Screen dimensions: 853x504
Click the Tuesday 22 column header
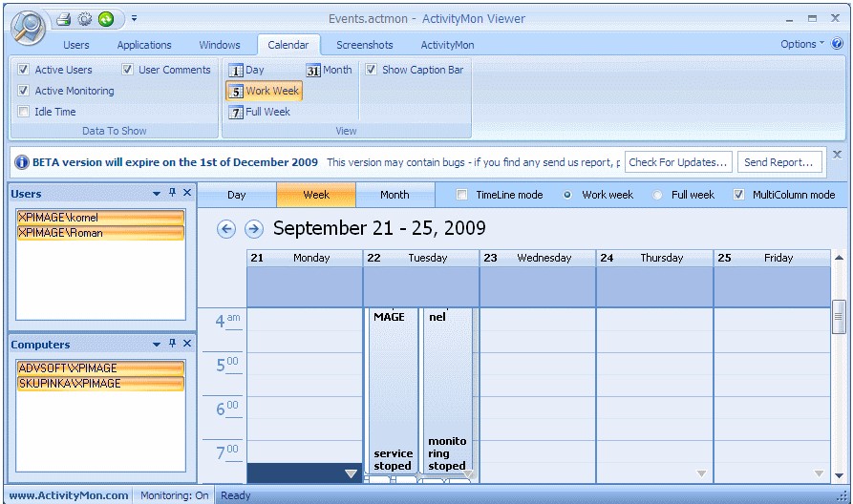click(421, 258)
